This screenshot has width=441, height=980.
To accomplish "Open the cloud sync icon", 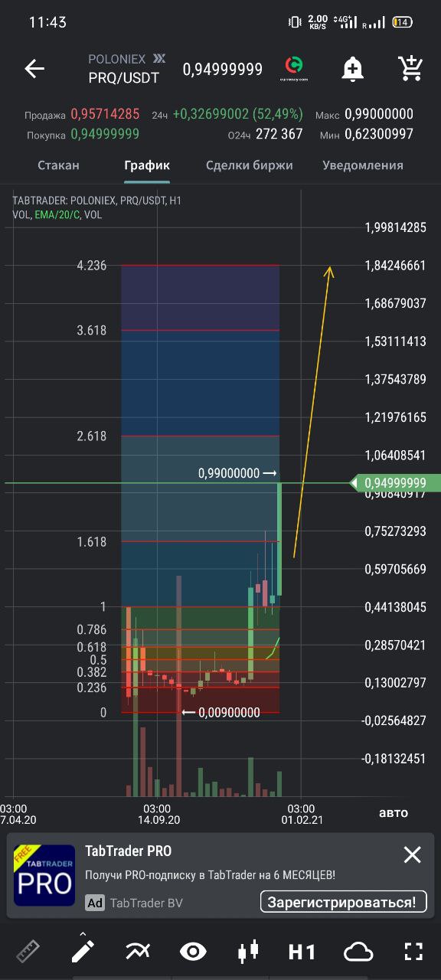I will [358, 952].
